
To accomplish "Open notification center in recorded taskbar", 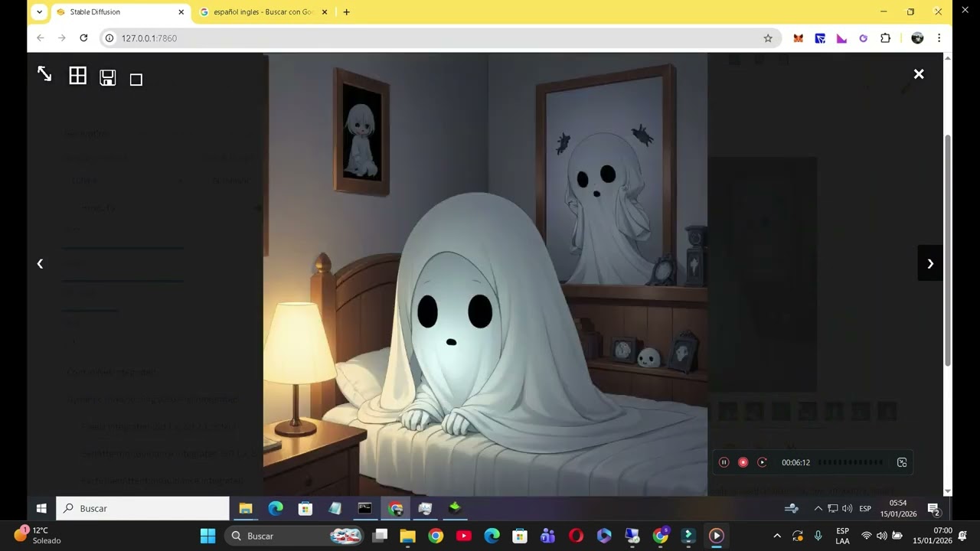I will click(934, 509).
